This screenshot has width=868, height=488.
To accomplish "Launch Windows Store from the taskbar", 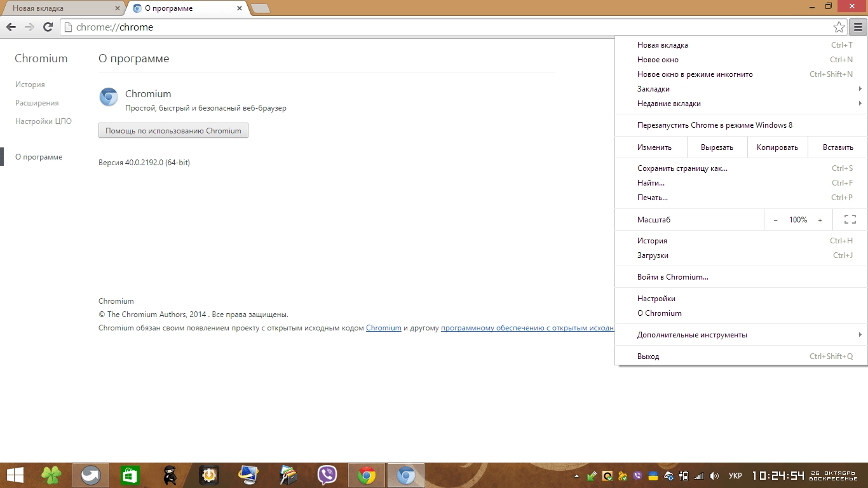I will pyautogui.click(x=130, y=475).
